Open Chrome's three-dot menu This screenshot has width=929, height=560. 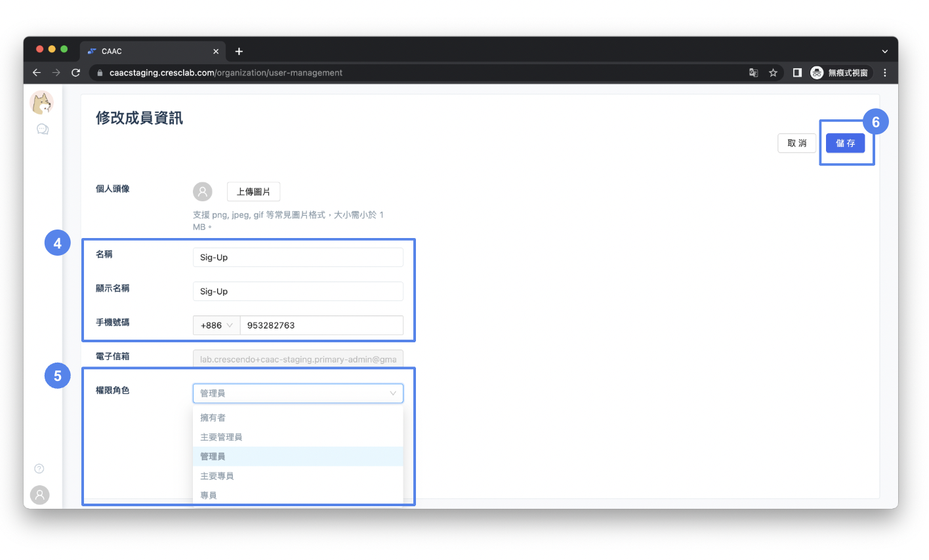pyautogui.click(x=884, y=73)
